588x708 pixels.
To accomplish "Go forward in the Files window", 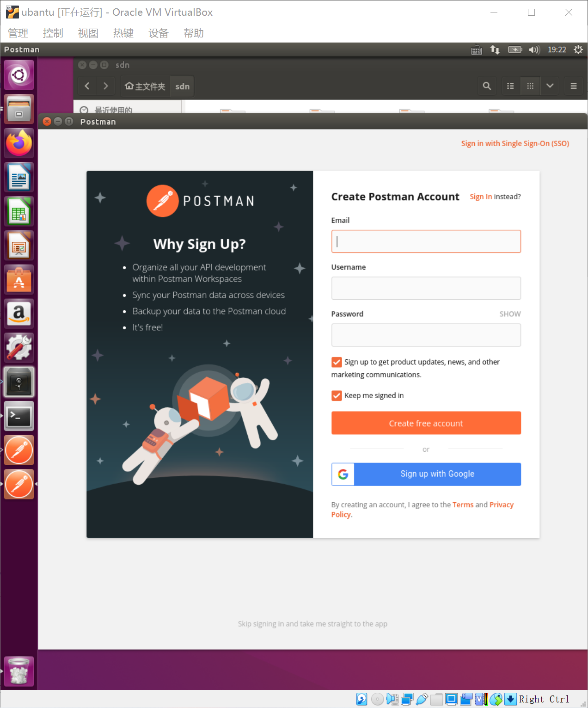I will tap(106, 86).
